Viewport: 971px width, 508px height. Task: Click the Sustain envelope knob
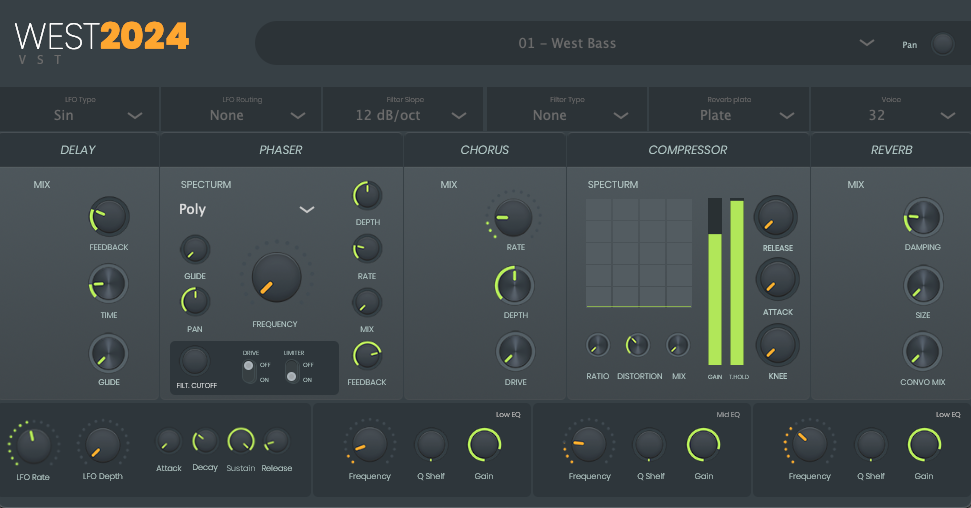tap(241, 441)
